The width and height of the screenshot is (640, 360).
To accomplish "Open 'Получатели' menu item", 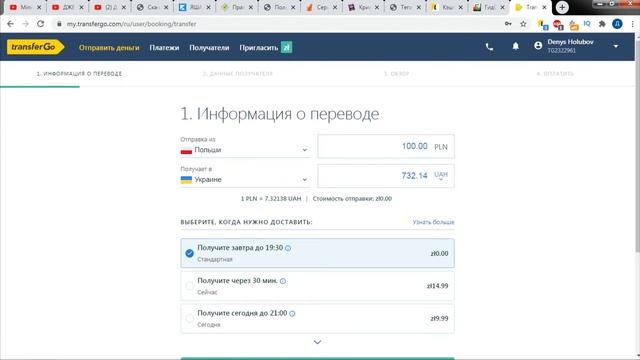I will point(209,48).
